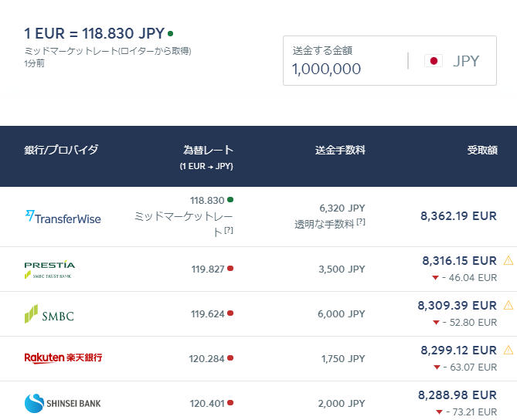Click the 3,500 JPY fee
Screen dimensions: 517x420
click(x=342, y=269)
